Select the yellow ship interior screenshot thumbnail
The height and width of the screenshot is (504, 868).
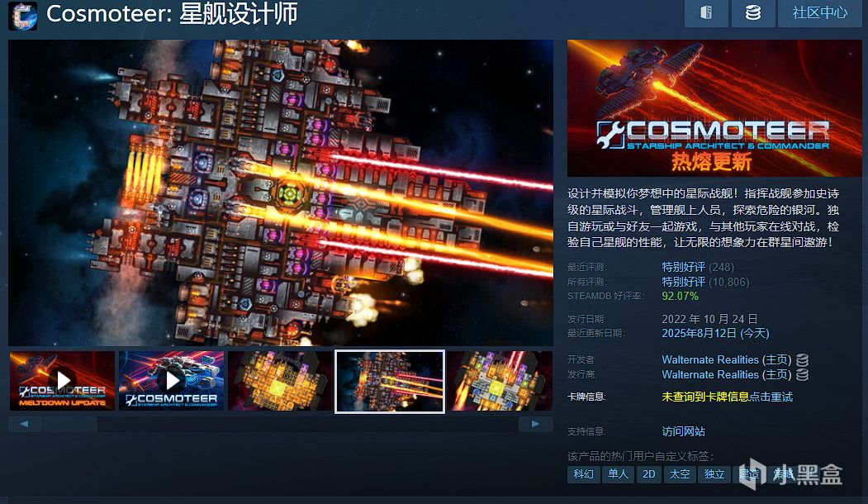coord(281,381)
